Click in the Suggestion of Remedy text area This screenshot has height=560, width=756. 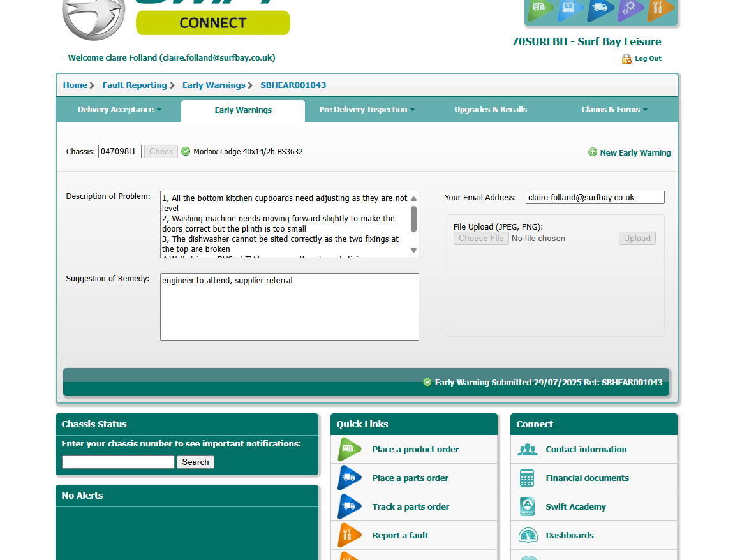pos(289,307)
